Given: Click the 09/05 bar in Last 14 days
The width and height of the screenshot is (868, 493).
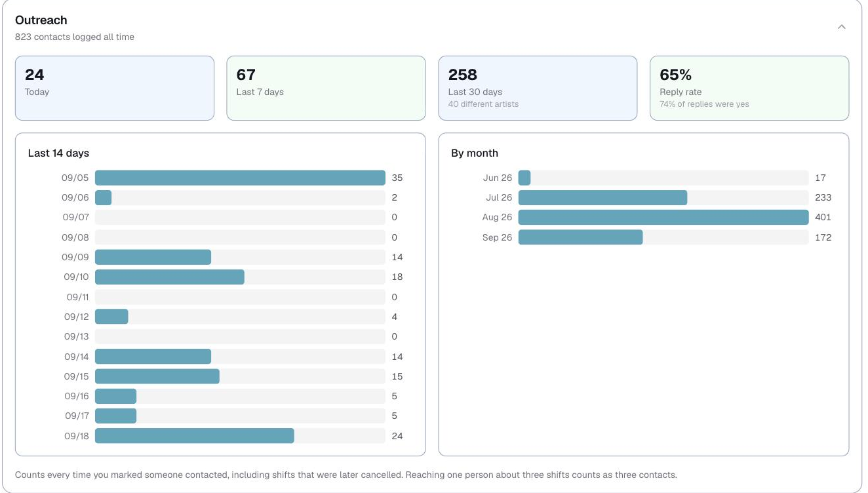Looking at the screenshot, I should point(240,178).
